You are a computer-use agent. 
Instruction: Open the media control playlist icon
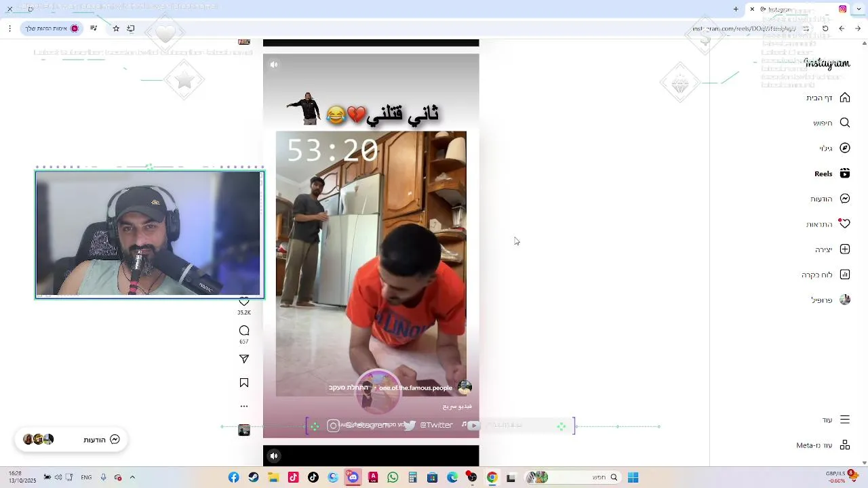(x=94, y=28)
